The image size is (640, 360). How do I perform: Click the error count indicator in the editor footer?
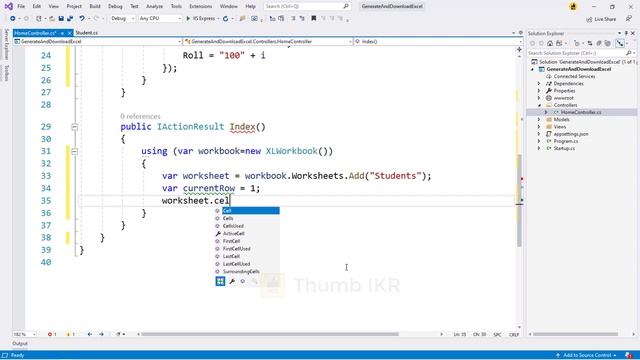[x=51, y=334]
